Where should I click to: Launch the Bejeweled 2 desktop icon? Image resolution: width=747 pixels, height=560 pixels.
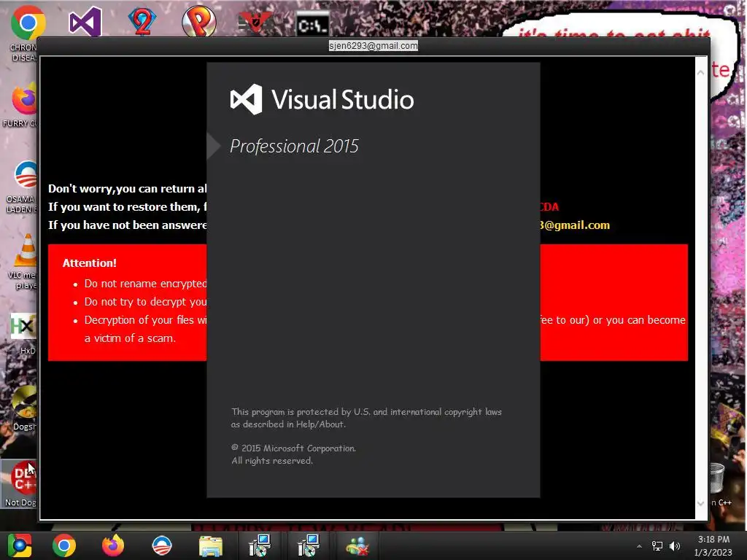pos(142,22)
